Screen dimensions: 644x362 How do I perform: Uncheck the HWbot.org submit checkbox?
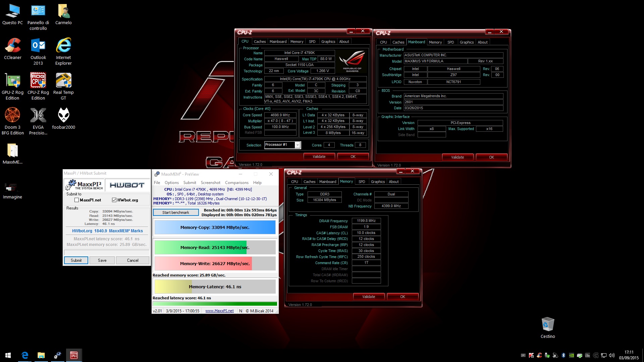(x=114, y=200)
